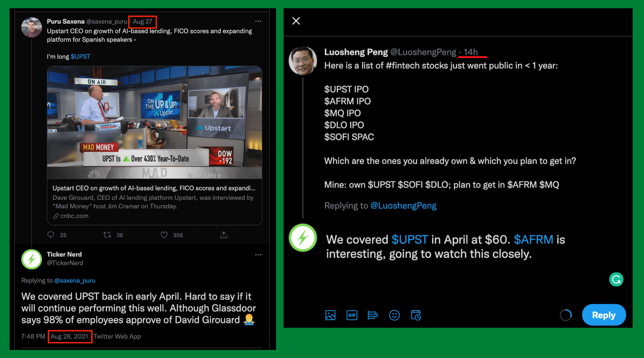Click Ticker Nerd avatar in reply composer
The image size is (644, 358).
[x=303, y=238]
